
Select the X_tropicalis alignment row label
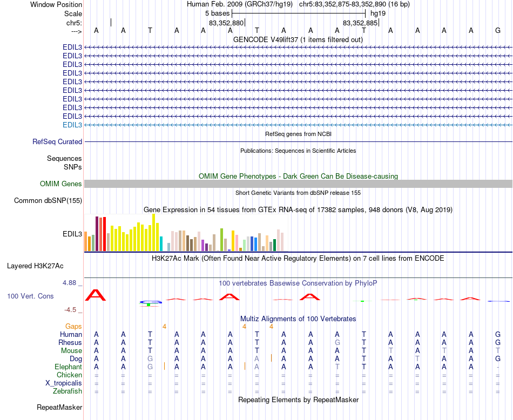click(x=64, y=383)
